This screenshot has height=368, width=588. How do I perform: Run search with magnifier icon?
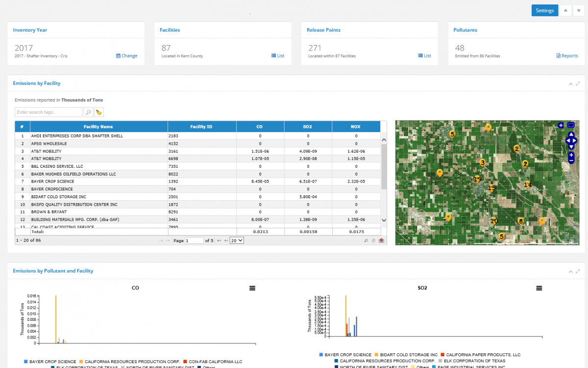(x=89, y=112)
